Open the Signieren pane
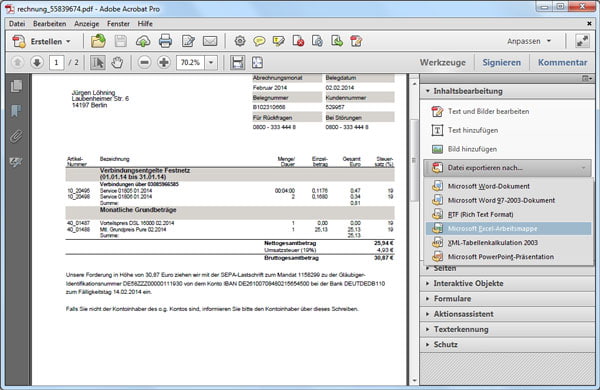This screenshot has width=600, height=390. click(501, 62)
